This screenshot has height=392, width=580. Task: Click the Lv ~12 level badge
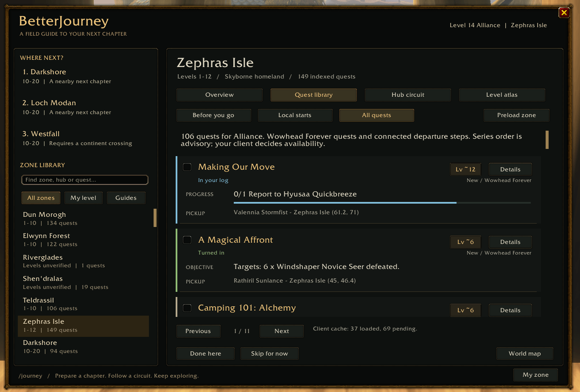(465, 169)
